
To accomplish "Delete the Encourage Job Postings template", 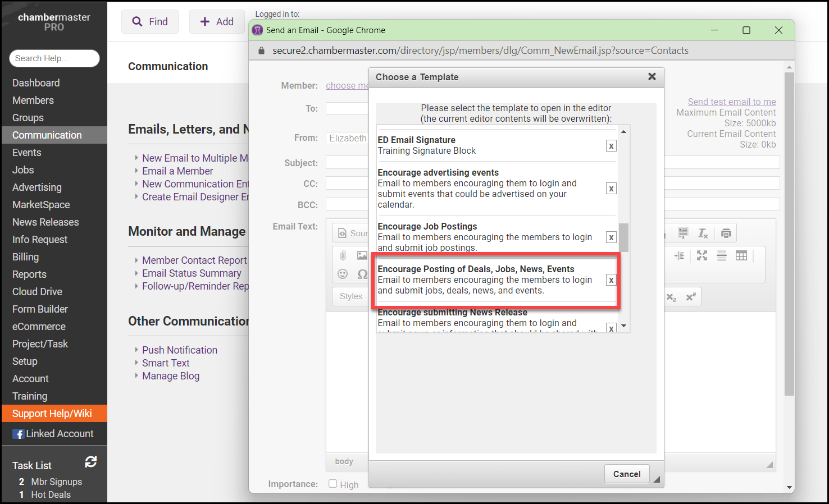I will click(611, 237).
